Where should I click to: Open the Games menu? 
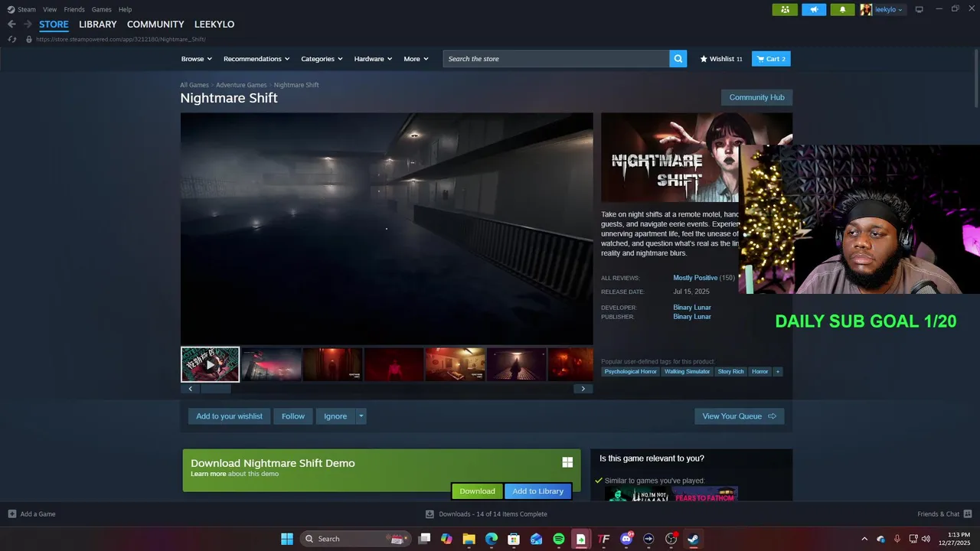[x=101, y=9]
